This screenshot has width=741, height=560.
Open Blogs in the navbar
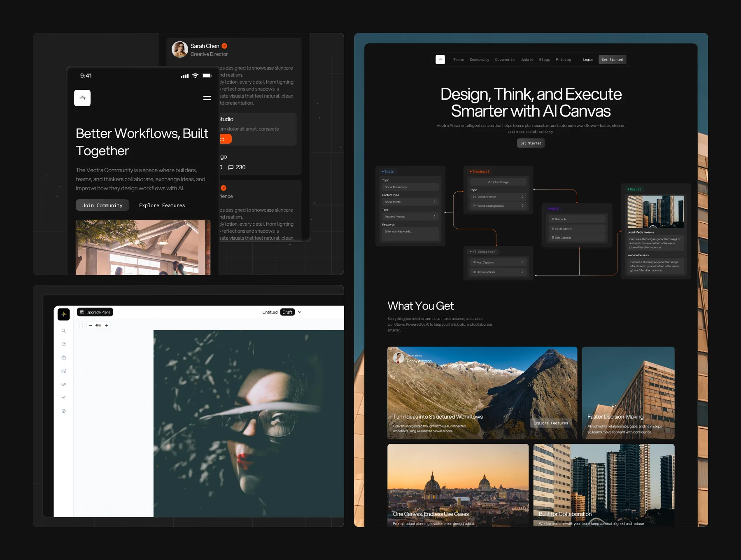click(x=545, y=60)
